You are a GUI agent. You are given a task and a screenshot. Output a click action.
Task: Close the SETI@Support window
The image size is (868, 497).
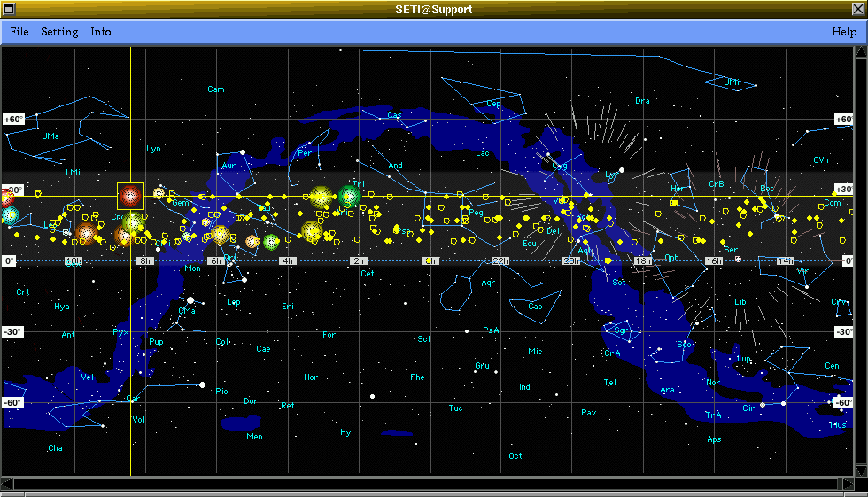tap(858, 9)
